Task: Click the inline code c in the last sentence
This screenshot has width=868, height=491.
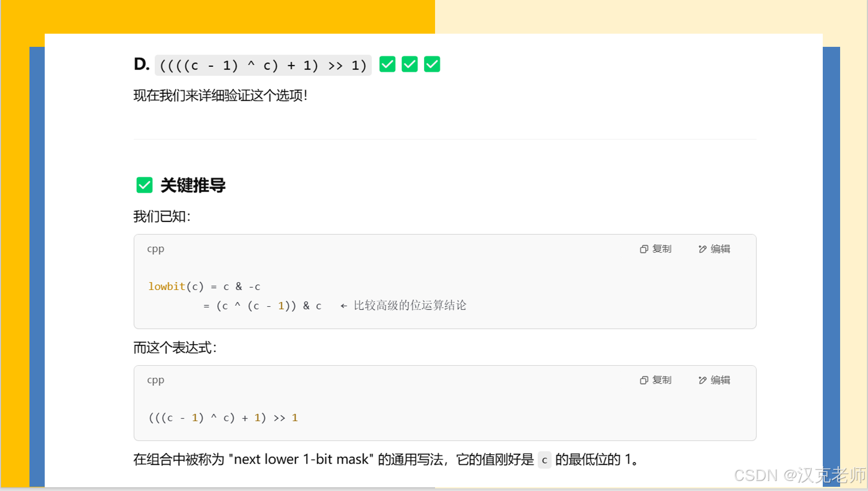Action: [544, 460]
